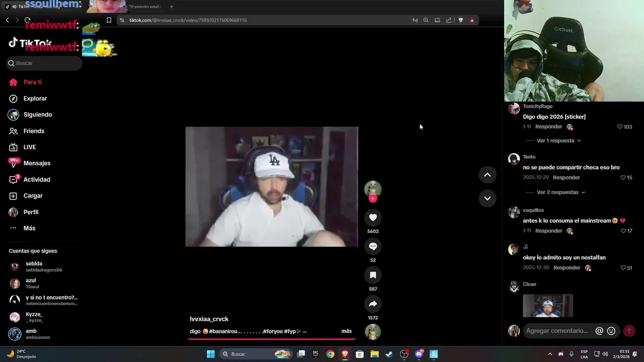
Task: Open a new browser tab
Action: pyautogui.click(x=172, y=7)
